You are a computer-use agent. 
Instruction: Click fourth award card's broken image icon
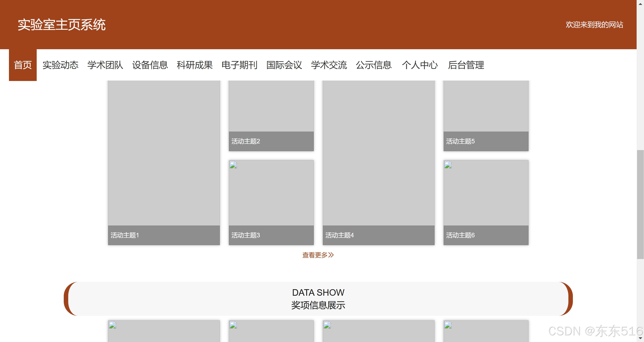pyautogui.click(x=448, y=325)
